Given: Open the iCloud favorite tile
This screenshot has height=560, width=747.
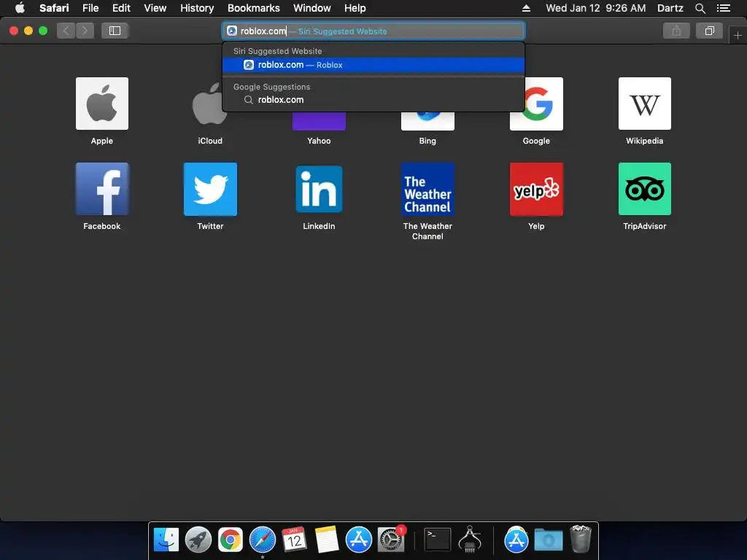Looking at the screenshot, I should click(210, 104).
